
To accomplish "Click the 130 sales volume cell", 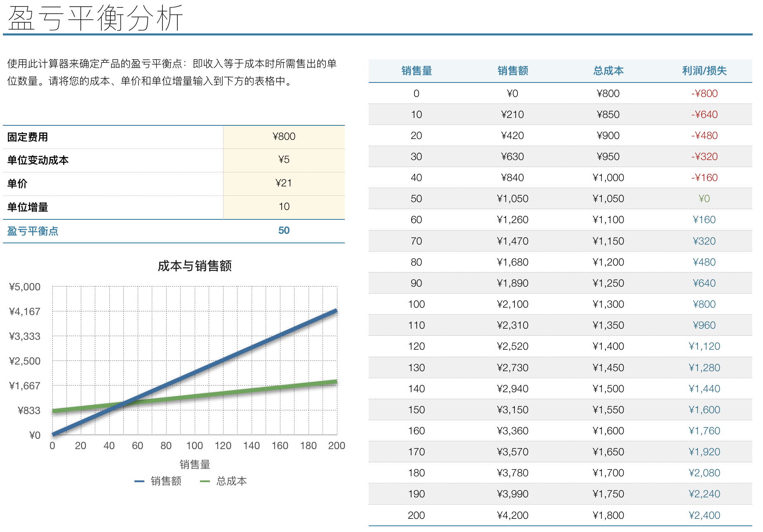I will point(417,368).
